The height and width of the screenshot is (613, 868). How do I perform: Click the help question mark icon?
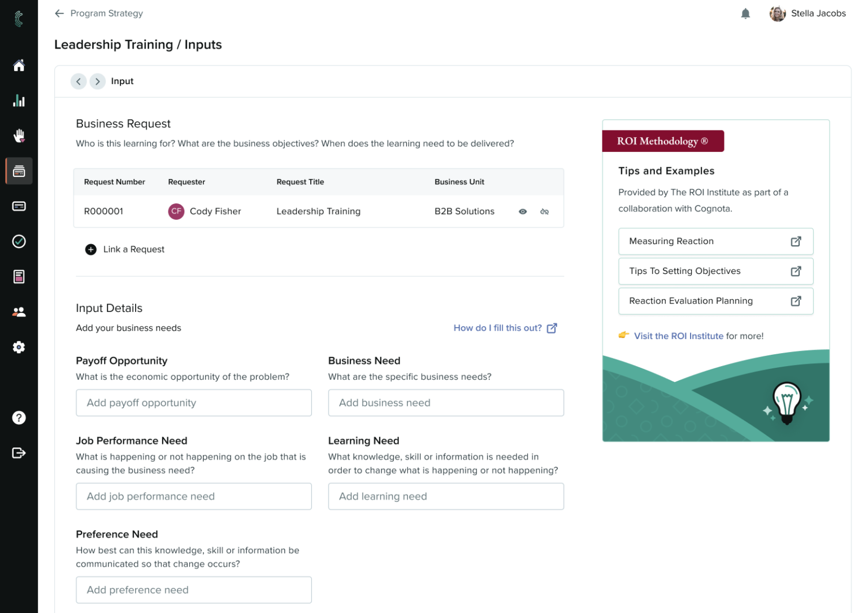(x=19, y=418)
